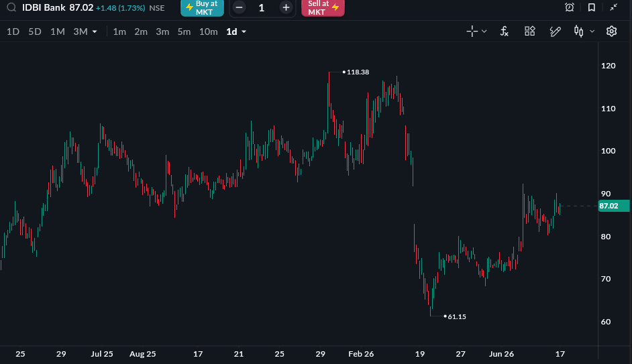The image size is (632, 364).
Task: Set a price alert via alarm icon
Action: (569, 7)
